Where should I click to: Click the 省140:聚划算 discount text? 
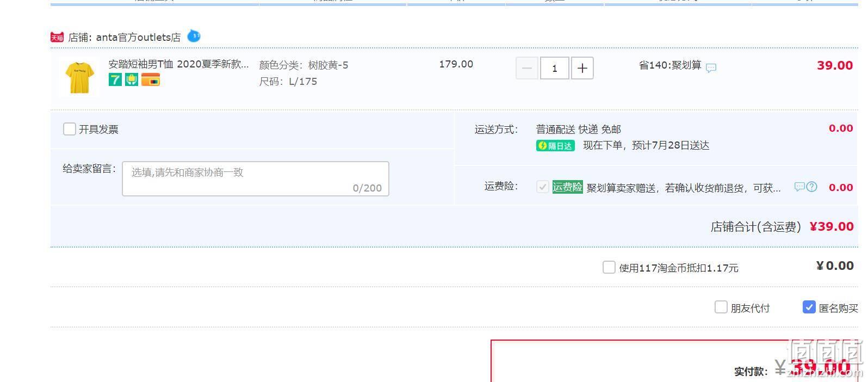tap(670, 65)
